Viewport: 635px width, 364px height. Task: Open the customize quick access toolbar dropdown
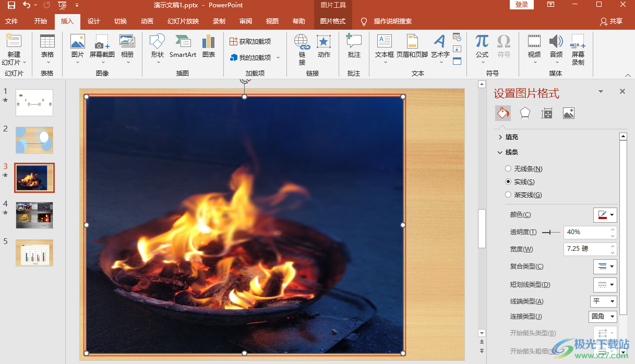[77, 5]
